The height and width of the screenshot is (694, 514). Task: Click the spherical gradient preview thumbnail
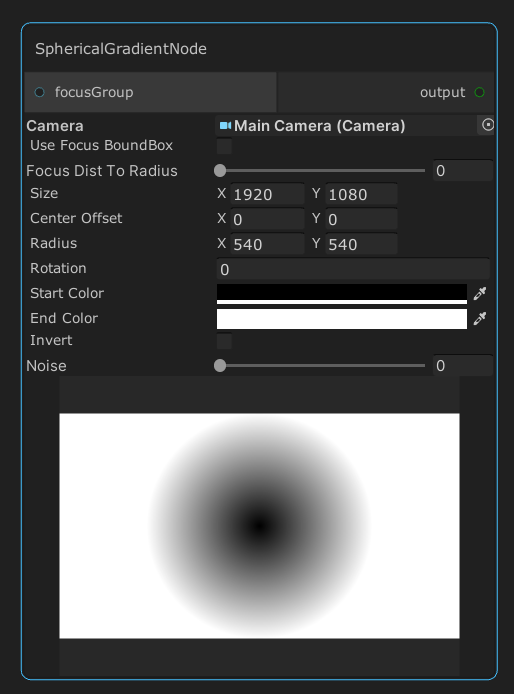(x=259, y=526)
